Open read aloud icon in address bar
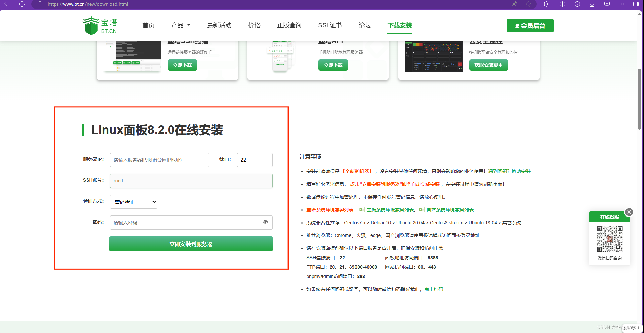This screenshot has width=644, height=333. click(x=515, y=4)
